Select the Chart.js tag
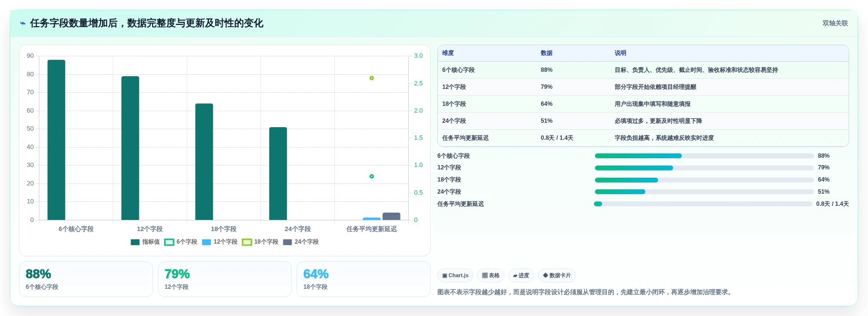Image resolution: width=868 pixels, height=316 pixels. pyautogui.click(x=455, y=276)
